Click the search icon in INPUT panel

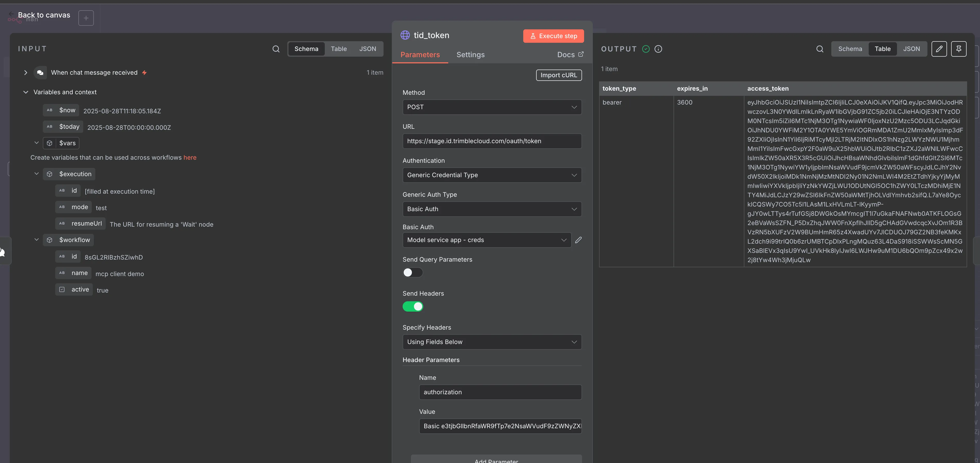(x=276, y=49)
